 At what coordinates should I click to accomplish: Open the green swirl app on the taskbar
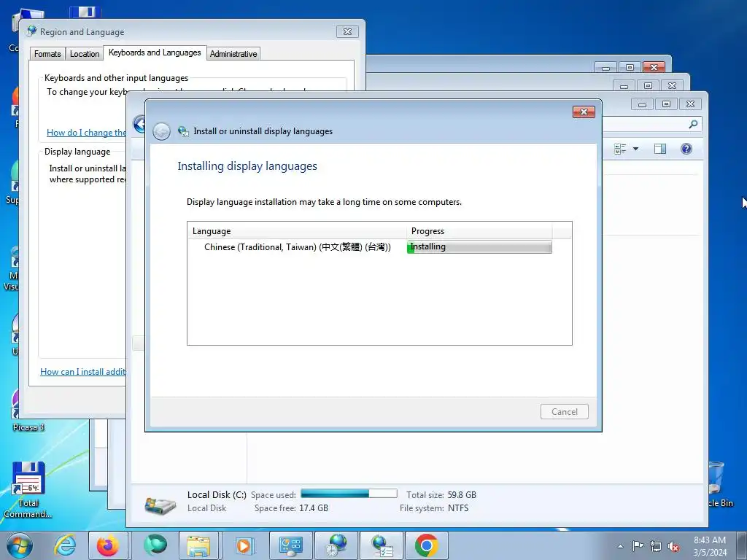(x=155, y=545)
